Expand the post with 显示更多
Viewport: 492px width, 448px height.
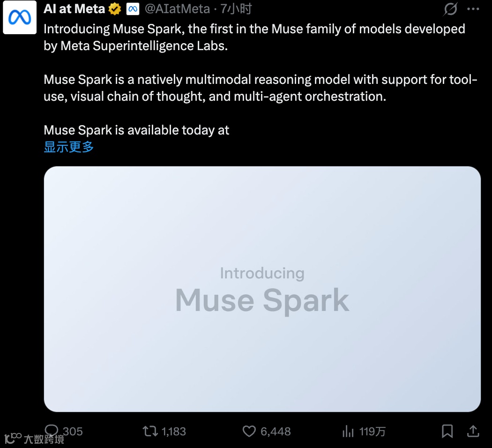click(x=69, y=147)
